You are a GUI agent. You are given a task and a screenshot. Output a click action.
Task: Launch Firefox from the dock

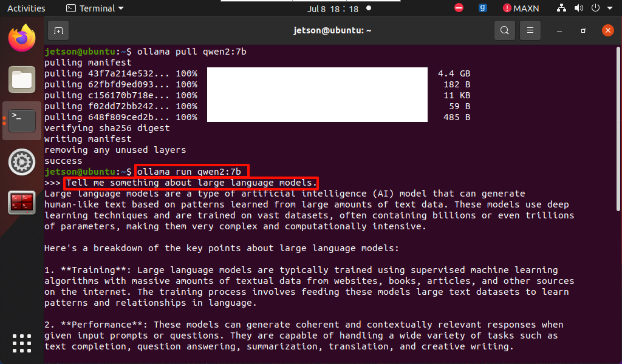point(22,38)
